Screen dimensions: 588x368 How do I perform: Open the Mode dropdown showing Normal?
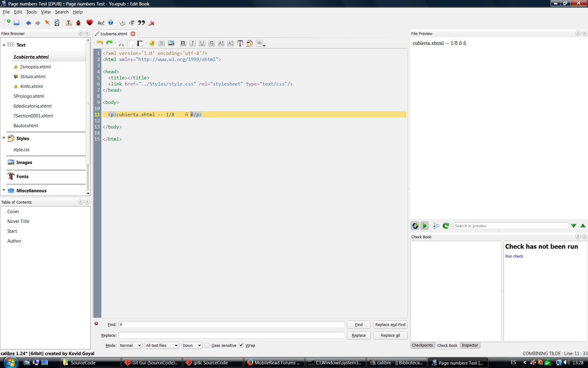point(130,345)
